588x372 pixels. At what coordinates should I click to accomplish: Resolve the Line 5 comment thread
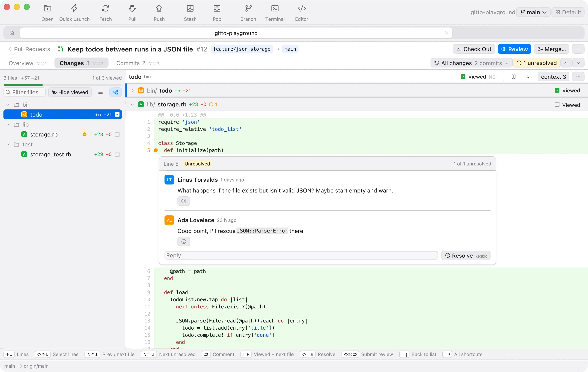pyautogui.click(x=466, y=255)
